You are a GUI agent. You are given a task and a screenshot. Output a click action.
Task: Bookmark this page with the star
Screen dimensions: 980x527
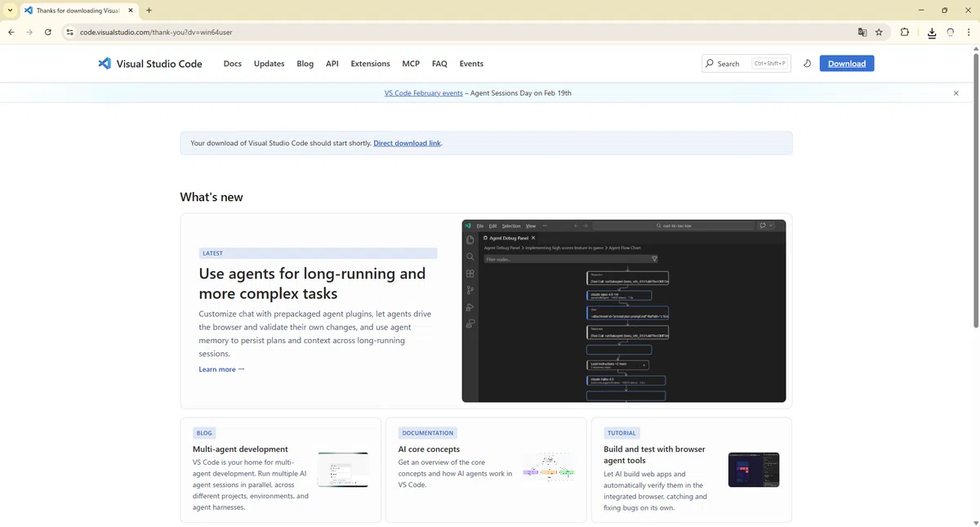(x=880, y=33)
